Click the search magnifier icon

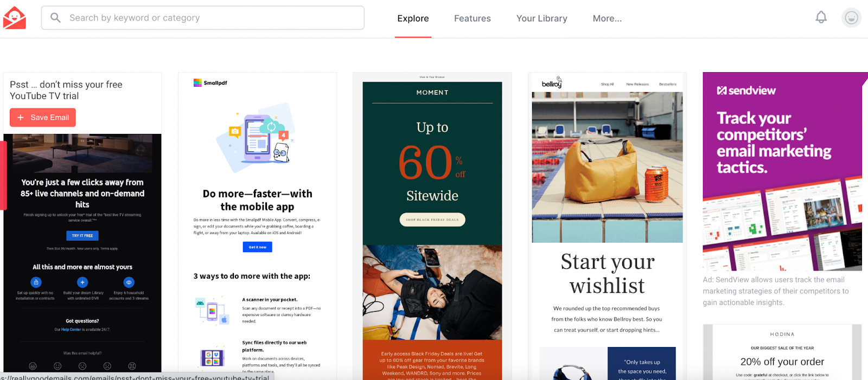(x=55, y=18)
